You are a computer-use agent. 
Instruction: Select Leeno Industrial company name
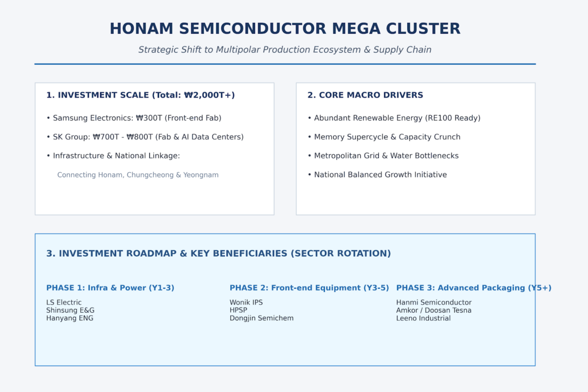[423, 318]
